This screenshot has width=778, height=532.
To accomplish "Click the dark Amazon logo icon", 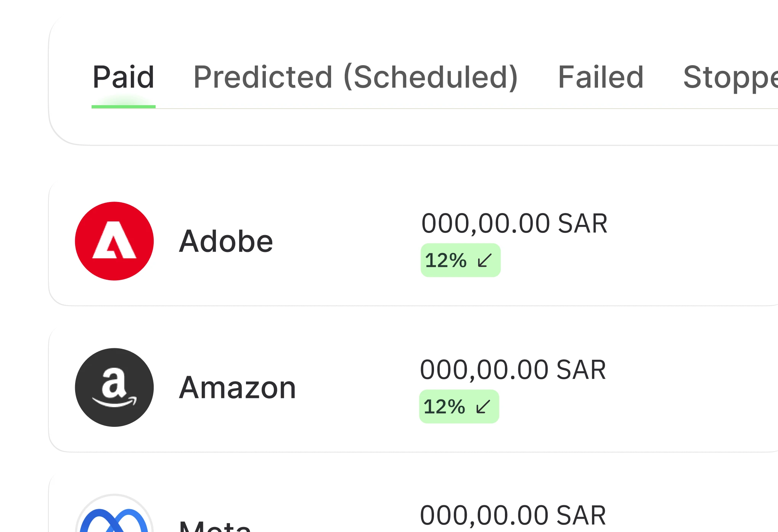I will pos(114,387).
